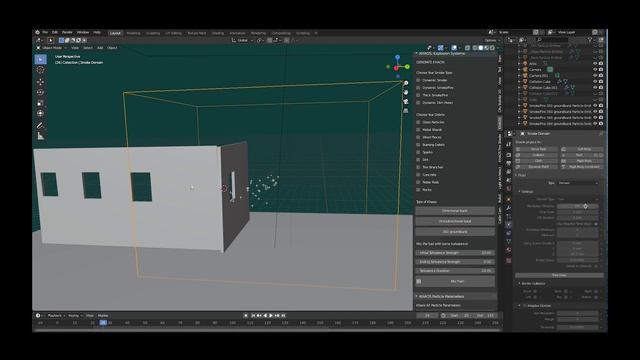This screenshot has height=360, width=640.
Task: Select the Cursor tool
Action: pos(40,70)
